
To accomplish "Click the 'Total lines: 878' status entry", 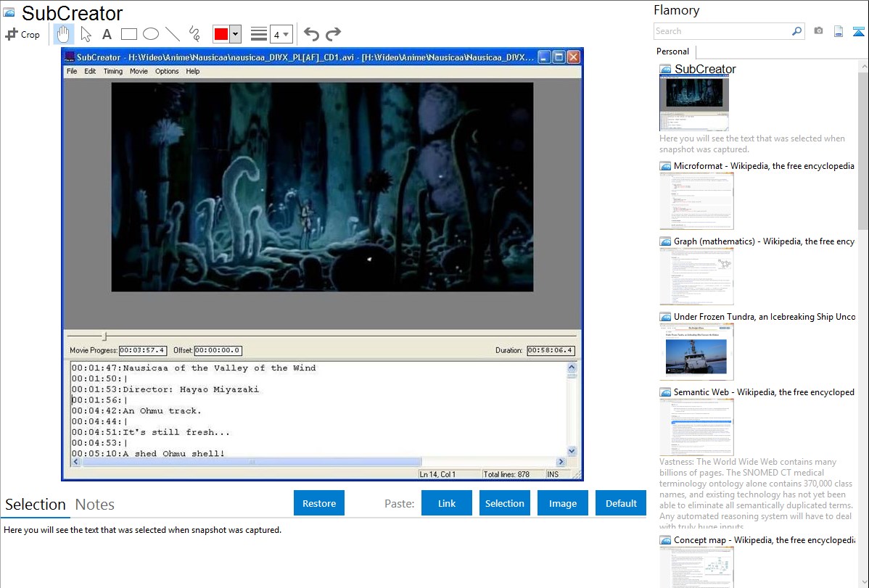I will pos(506,474).
